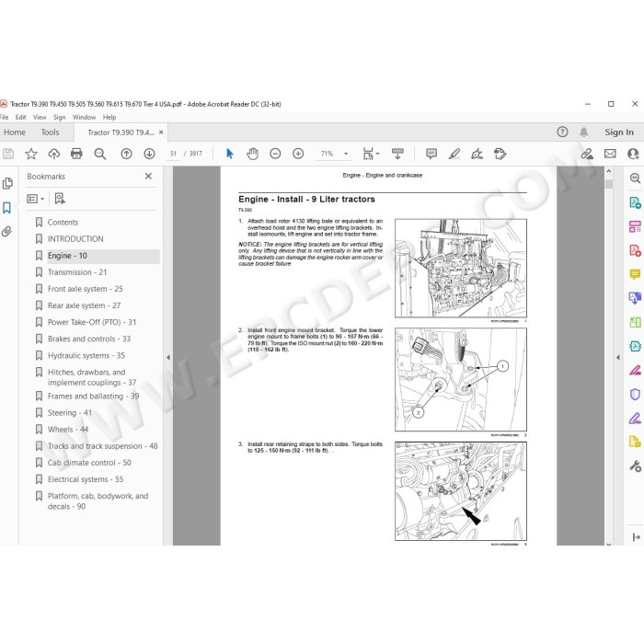Expand the right pane with bottom arrow
Image resolution: width=644 pixels, height=644 pixels.
(637, 536)
